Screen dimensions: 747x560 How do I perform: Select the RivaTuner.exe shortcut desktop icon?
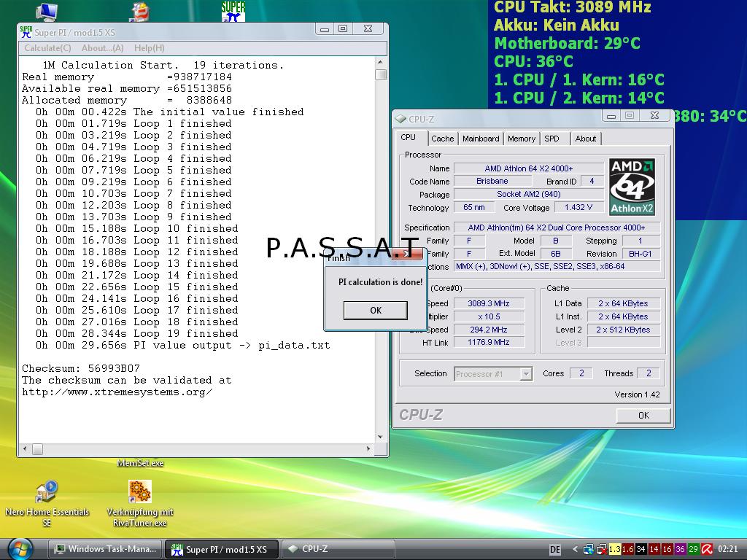[x=140, y=503]
